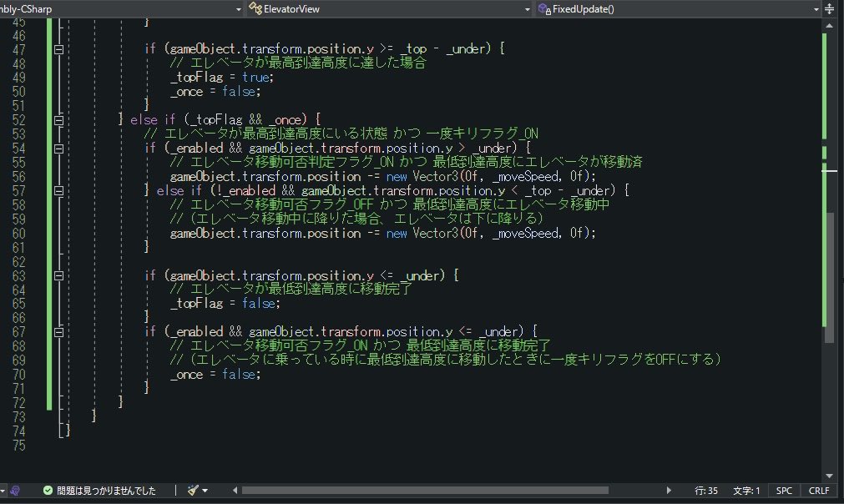
Task: Click the ElevatorView class icon
Action: tap(255, 8)
